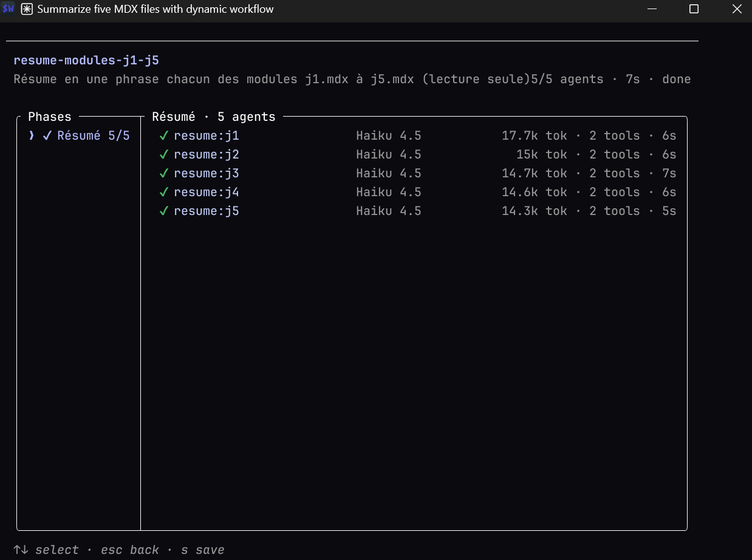Click the up-down arrows select hint

coord(21,550)
